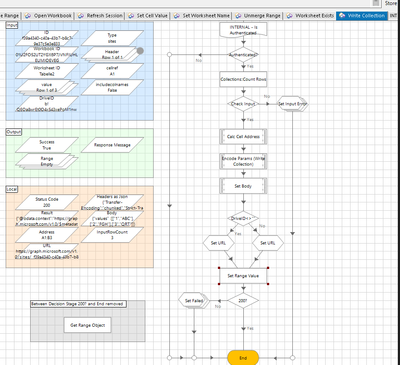Select the Type data item
The height and width of the screenshot is (365, 400).
pyautogui.click(x=112, y=38)
